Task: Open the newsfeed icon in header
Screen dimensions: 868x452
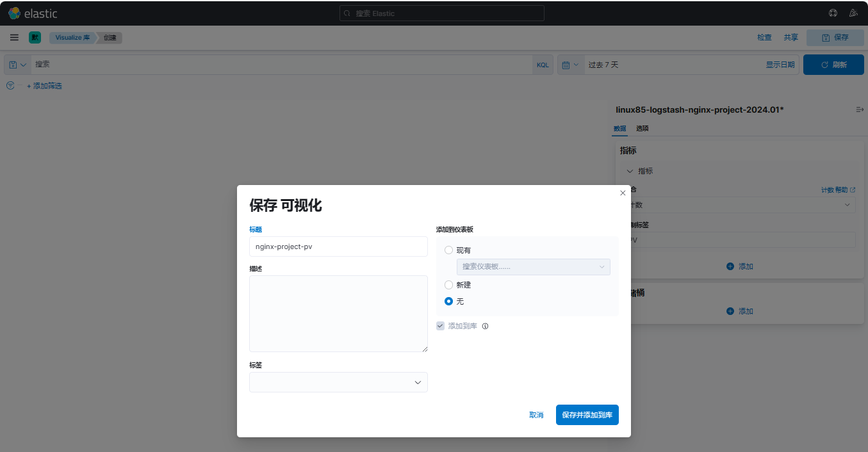Action: coord(853,13)
